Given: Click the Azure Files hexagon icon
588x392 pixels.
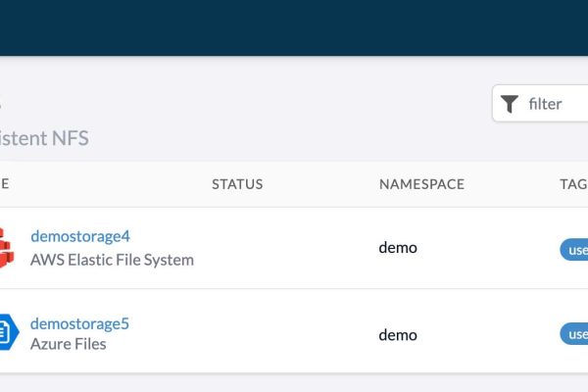Looking at the screenshot, I should tap(9, 332).
